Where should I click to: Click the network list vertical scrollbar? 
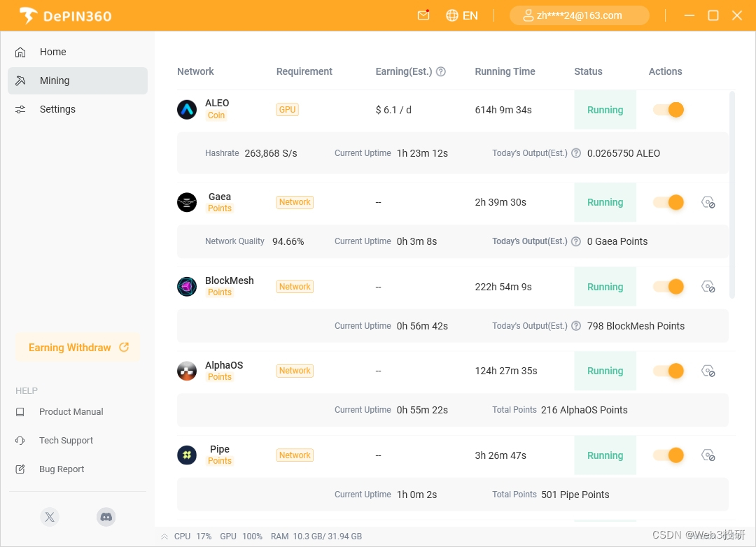[732, 194]
